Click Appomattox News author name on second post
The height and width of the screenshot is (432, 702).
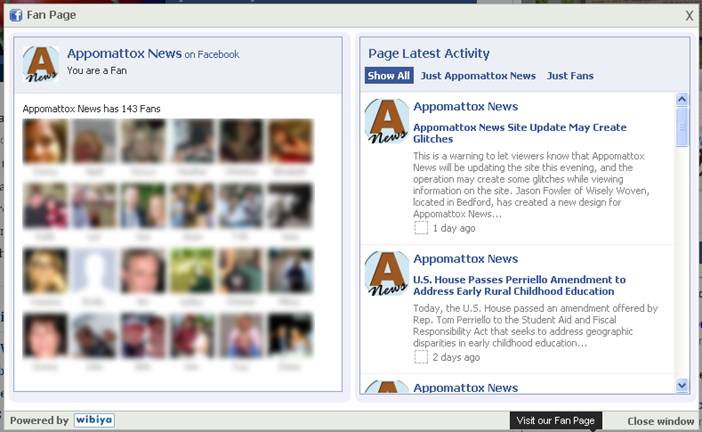click(x=466, y=259)
